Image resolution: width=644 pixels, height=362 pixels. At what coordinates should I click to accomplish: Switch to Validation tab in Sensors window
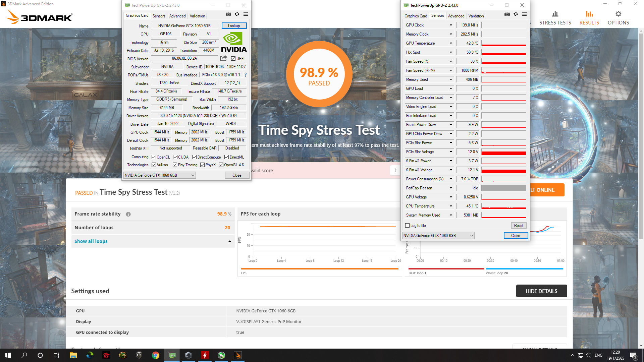[x=476, y=16]
